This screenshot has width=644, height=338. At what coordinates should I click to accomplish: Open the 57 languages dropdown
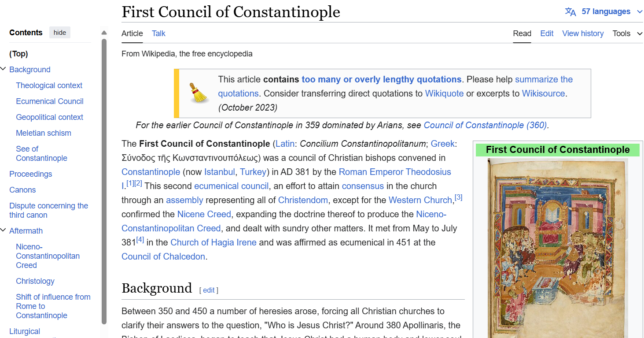point(612,12)
